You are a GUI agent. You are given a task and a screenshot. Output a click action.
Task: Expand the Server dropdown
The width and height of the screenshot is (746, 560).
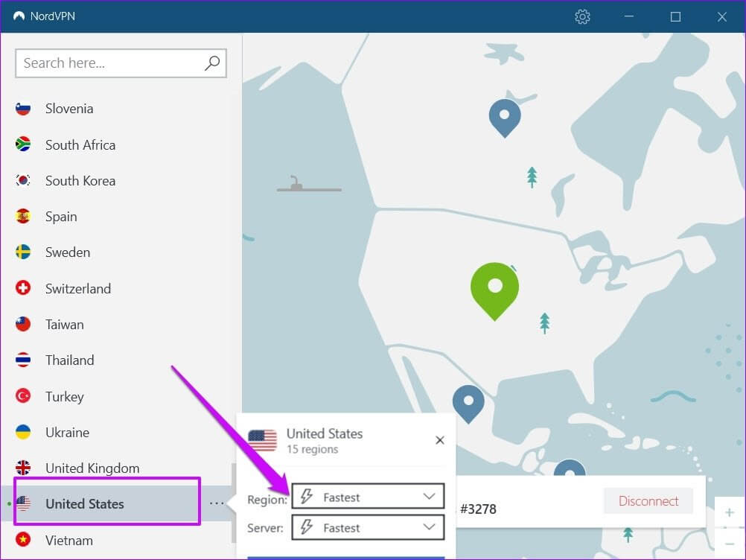[368, 528]
